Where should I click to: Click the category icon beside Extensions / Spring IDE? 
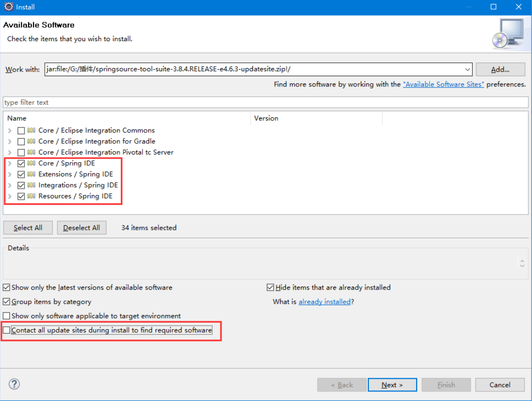click(x=31, y=174)
